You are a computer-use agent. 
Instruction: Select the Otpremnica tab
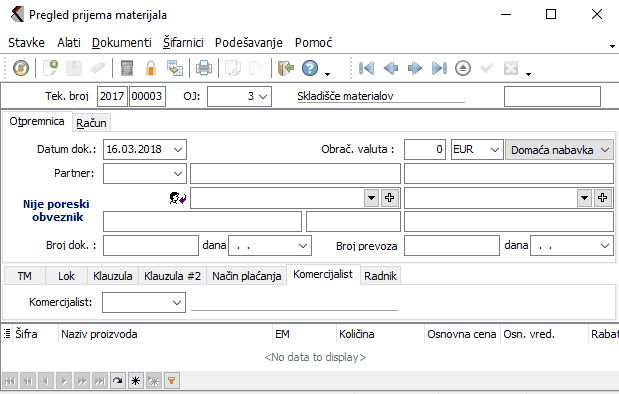[x=37, y=121]
